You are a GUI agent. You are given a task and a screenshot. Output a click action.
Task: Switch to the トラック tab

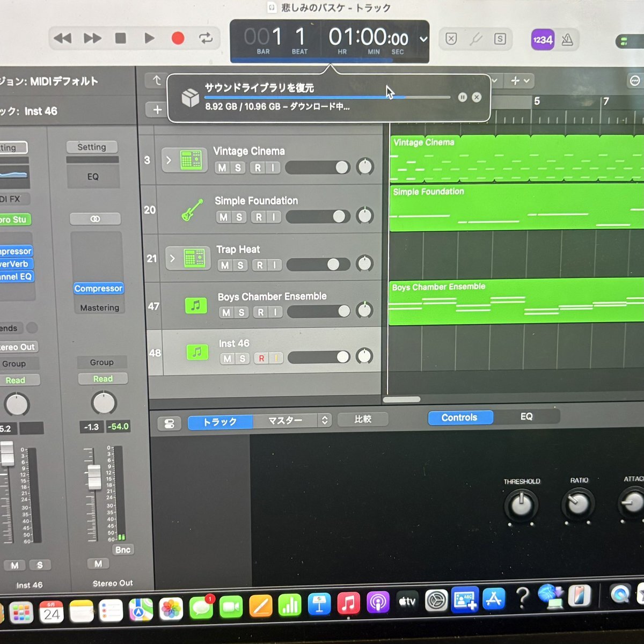pos(220,422)
